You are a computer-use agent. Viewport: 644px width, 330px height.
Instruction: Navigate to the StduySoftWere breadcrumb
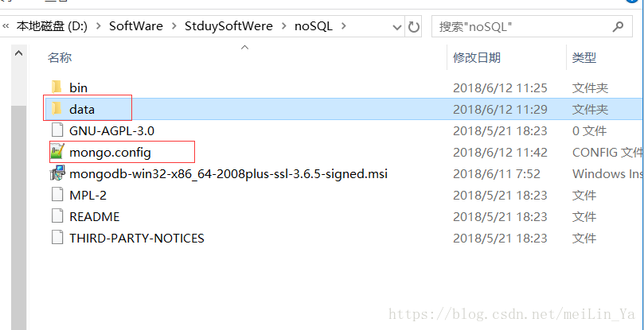(x=228, y=26)
